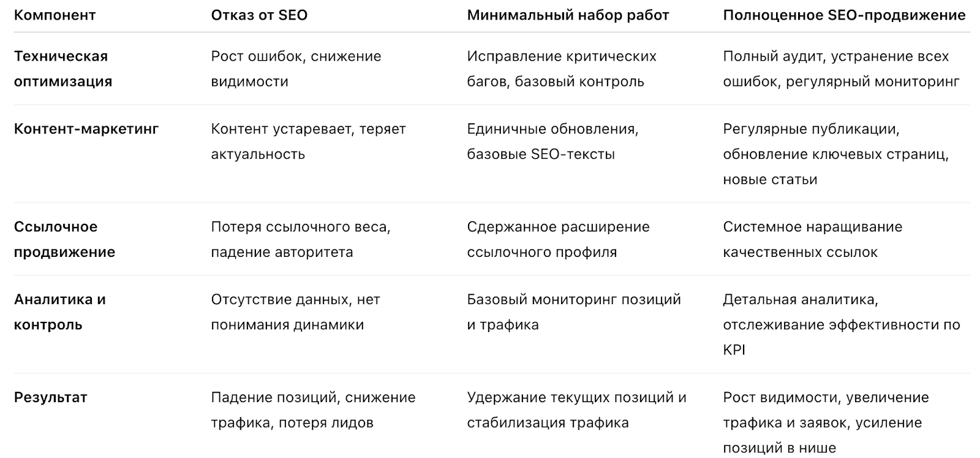Select the 'Ссылочное продвижение' row label

click(64, 239)
